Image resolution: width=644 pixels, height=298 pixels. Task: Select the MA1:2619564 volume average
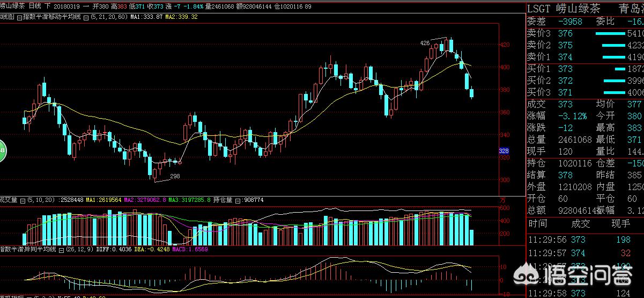tap(103, 200)
